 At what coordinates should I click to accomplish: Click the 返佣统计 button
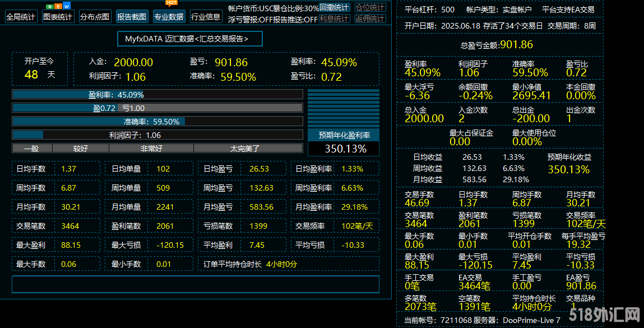coord(370,19)
